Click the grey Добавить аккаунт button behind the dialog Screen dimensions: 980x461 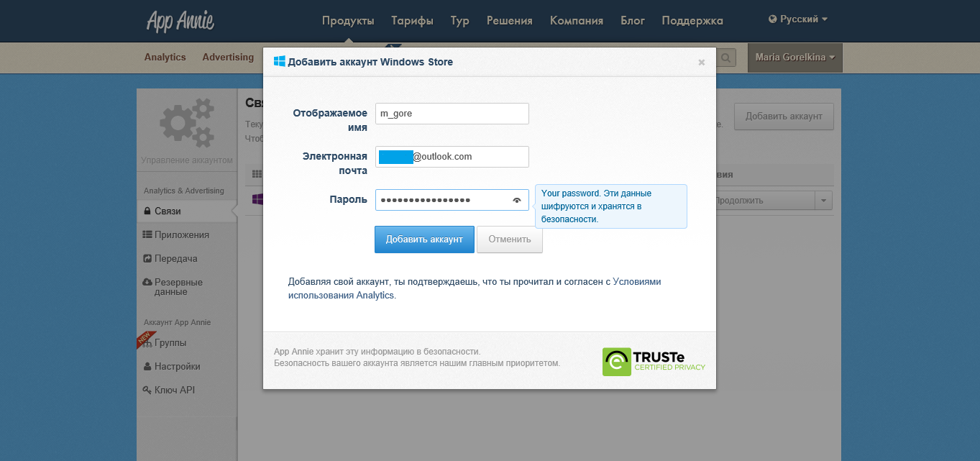[x=784, y=117]
